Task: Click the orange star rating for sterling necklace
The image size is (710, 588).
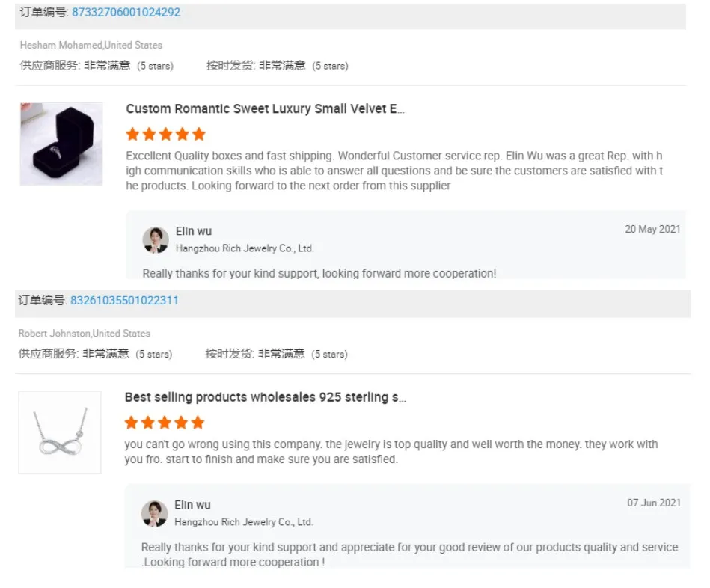Action: point(165,423)
